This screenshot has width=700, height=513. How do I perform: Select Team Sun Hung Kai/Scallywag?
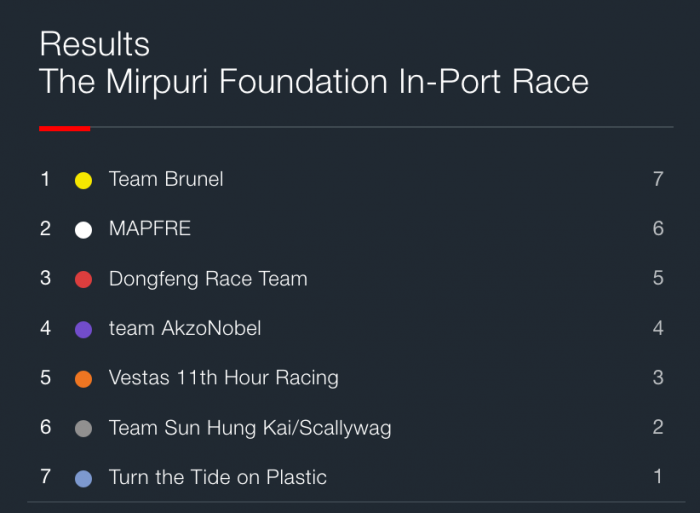250,428
